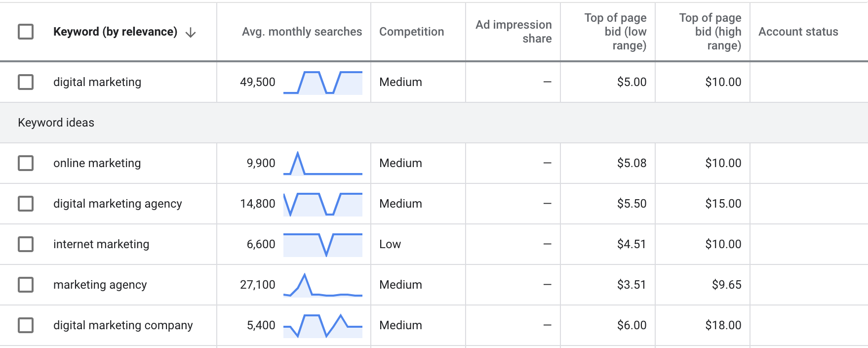Check the box for digital marketing
The width and height of the screenshot is (868, 348).
[x=26, y=82]
